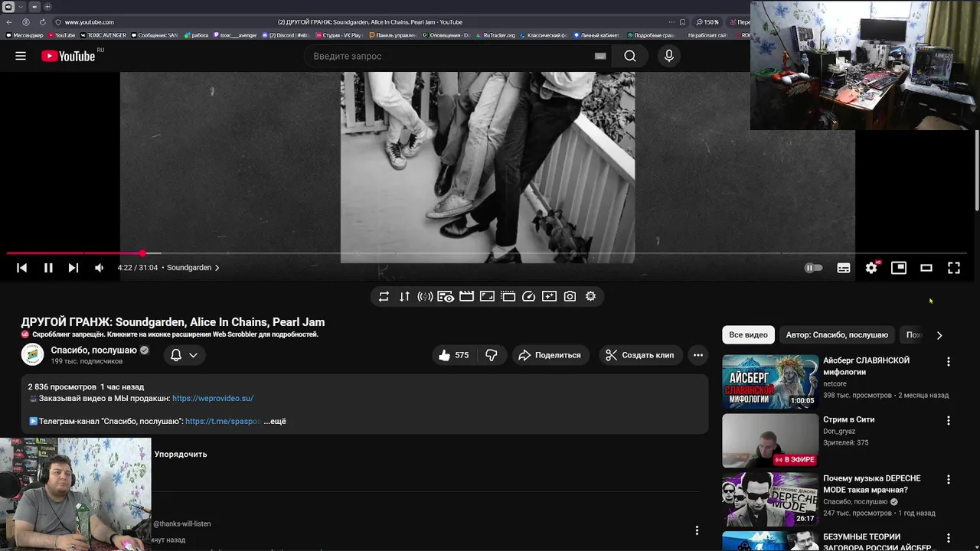Click the progress bar scrubber handle
This screenshot has height=551, width=980.
tap(143, 253)
